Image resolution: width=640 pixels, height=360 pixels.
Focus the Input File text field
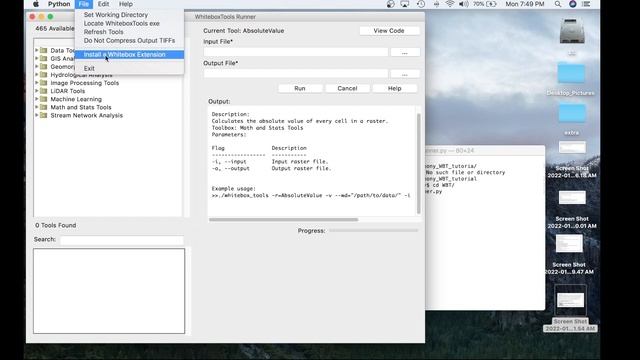296,52
